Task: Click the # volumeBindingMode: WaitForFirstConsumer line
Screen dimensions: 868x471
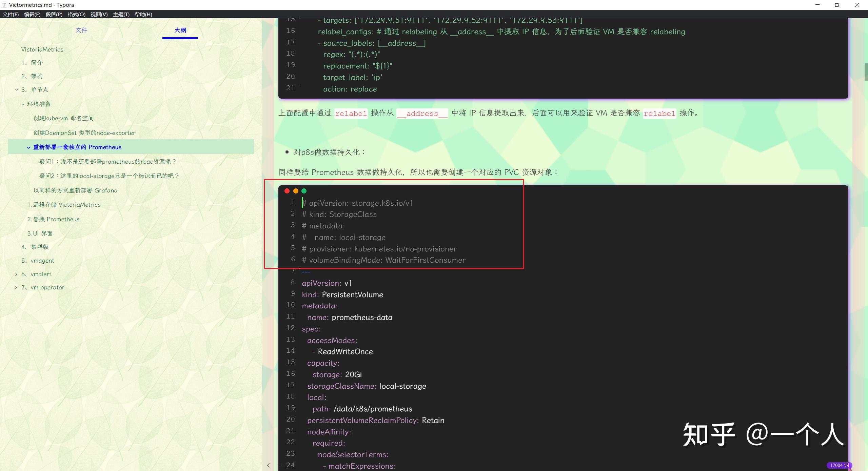Action: (x=384, y=260)
